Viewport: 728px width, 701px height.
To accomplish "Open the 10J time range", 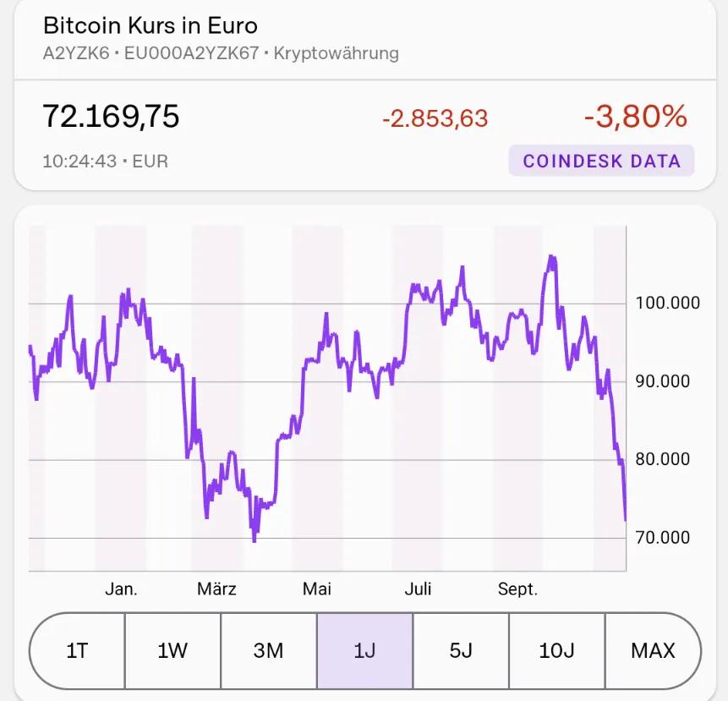I will [x=556, y=650].
